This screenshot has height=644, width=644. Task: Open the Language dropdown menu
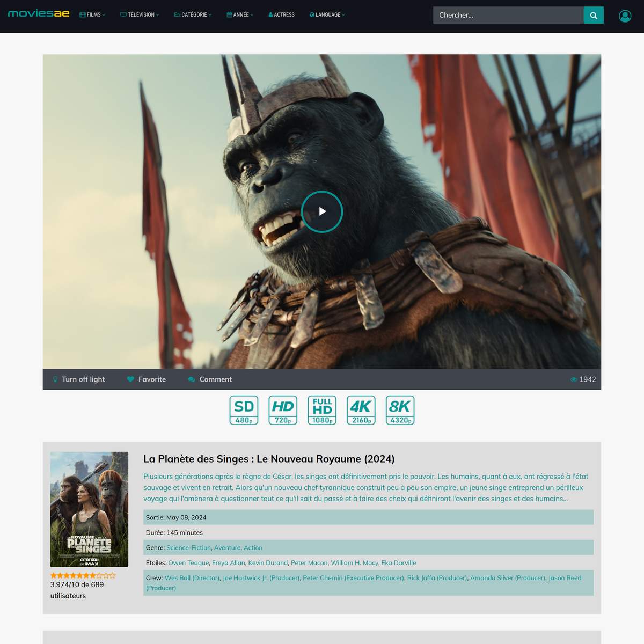327,15
